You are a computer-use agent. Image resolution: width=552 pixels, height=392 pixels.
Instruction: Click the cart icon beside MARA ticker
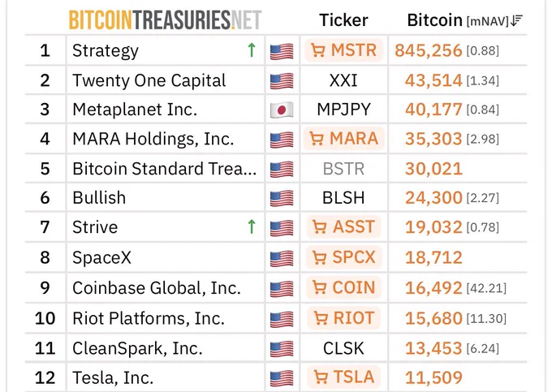coord(317,139)
